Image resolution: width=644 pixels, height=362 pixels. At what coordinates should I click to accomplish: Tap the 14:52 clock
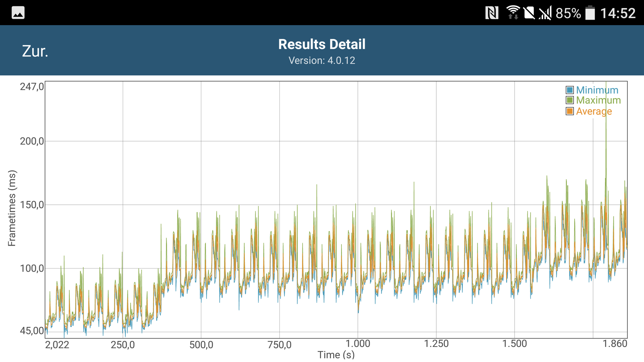coord(618,13)
